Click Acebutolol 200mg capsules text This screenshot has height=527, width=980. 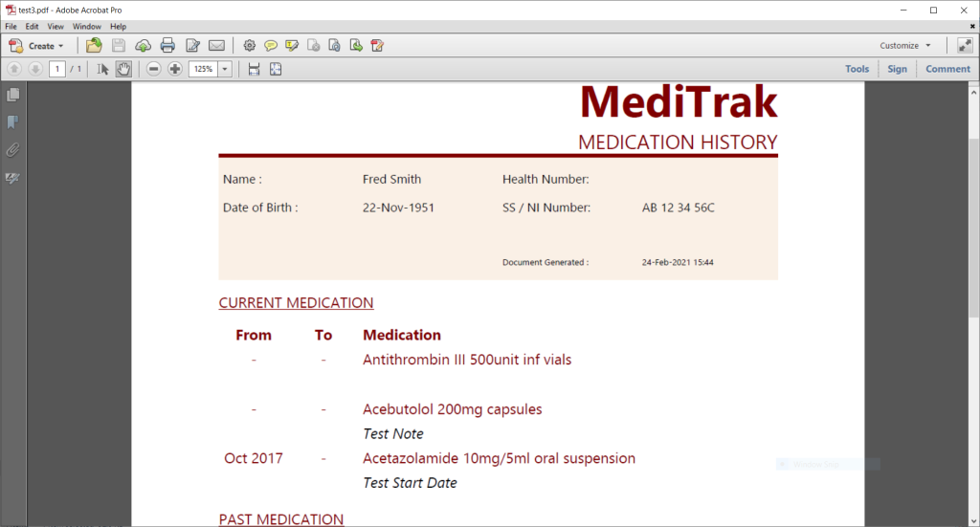click(453, 409)
